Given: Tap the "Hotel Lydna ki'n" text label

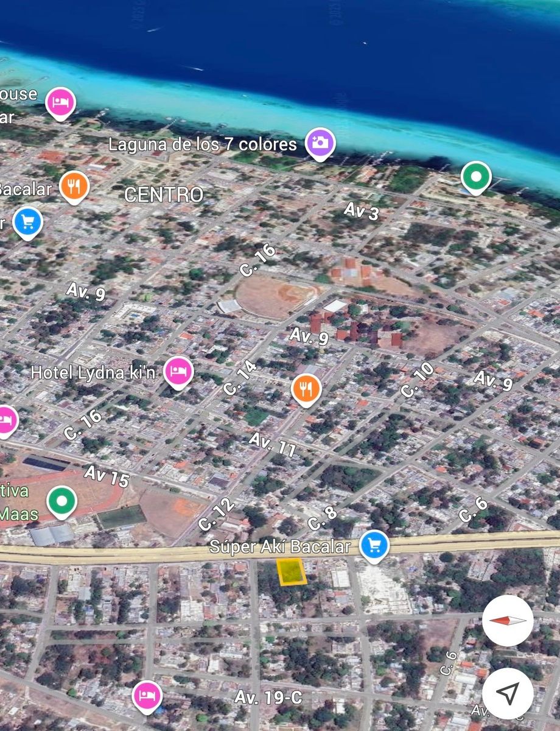Looking at the screenshot, I should click(93, 372).
